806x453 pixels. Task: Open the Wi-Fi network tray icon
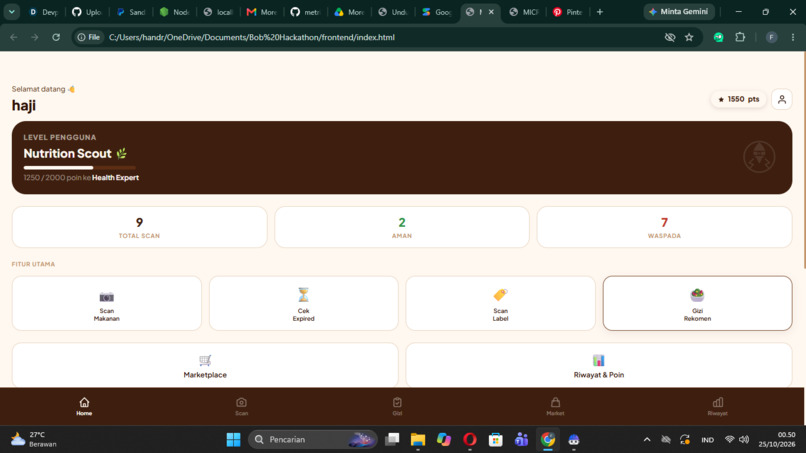click(729, 440)
